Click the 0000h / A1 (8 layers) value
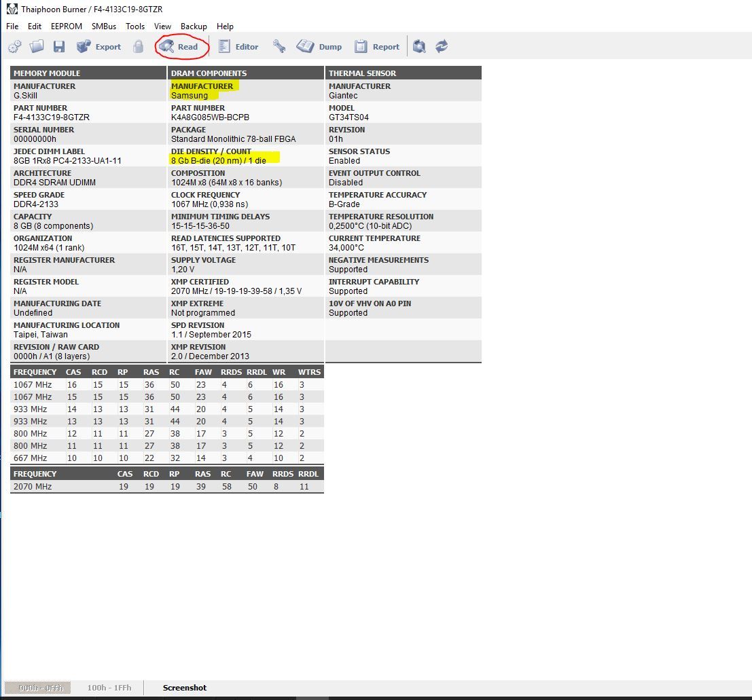This screenshot has width=752, height=700. [x=52, y=356]
